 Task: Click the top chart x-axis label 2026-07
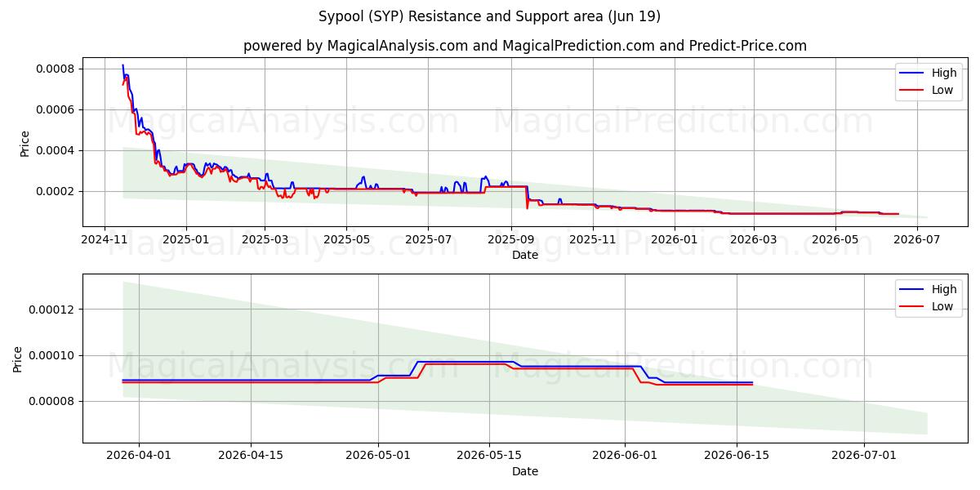click(x=916, y=239)
